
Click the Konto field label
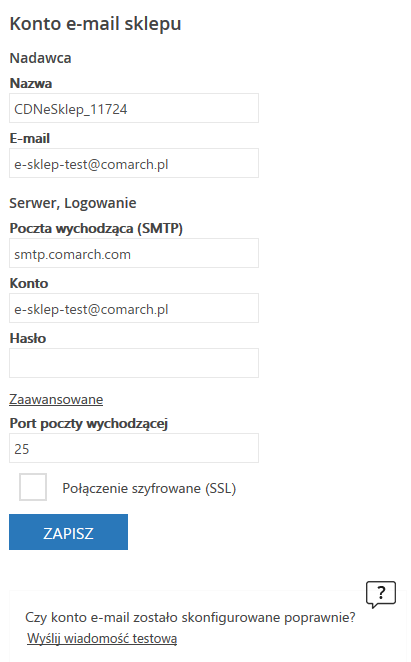[29, 283]
